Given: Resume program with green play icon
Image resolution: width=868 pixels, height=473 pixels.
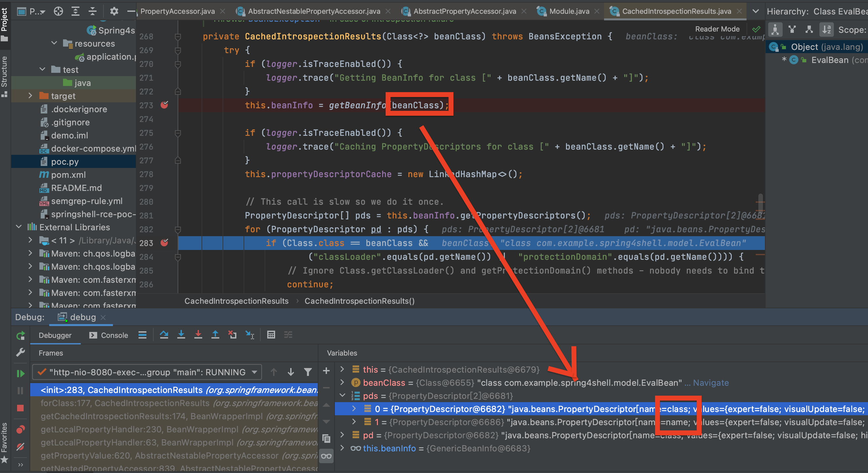Looking at the screenshot, I should pos(21,373).
